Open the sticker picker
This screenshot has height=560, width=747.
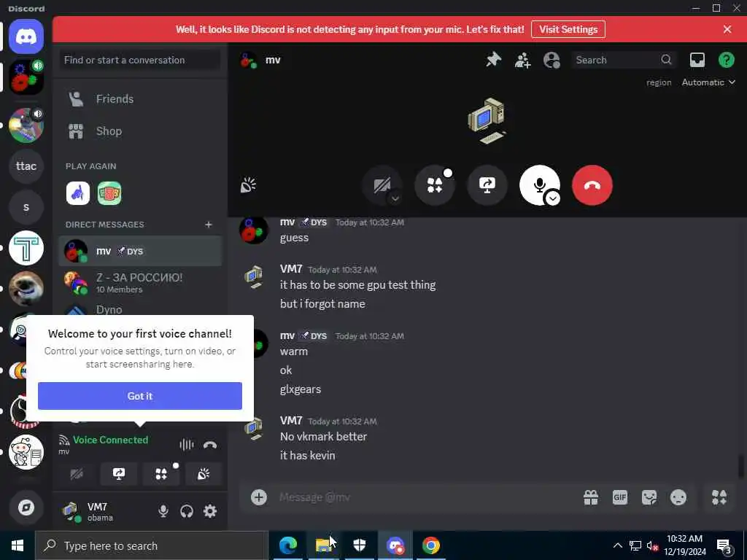pyautogui.click(x=649, y=497)
